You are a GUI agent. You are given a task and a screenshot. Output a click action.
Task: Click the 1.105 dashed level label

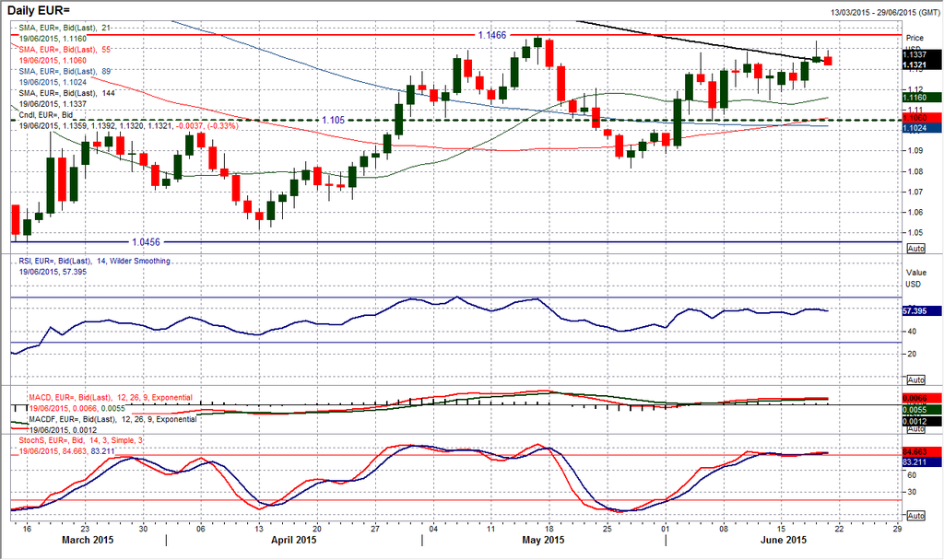(x=333, y=121)
